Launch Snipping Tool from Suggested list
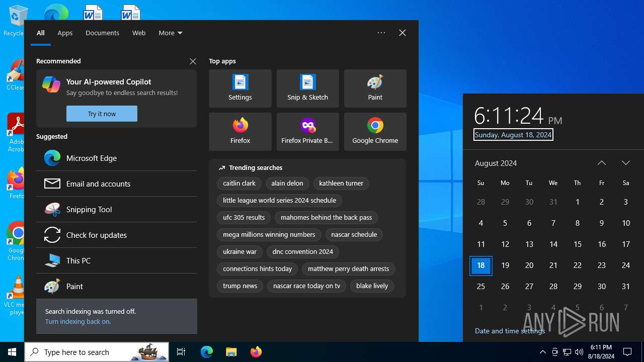 tap(116, 209)
